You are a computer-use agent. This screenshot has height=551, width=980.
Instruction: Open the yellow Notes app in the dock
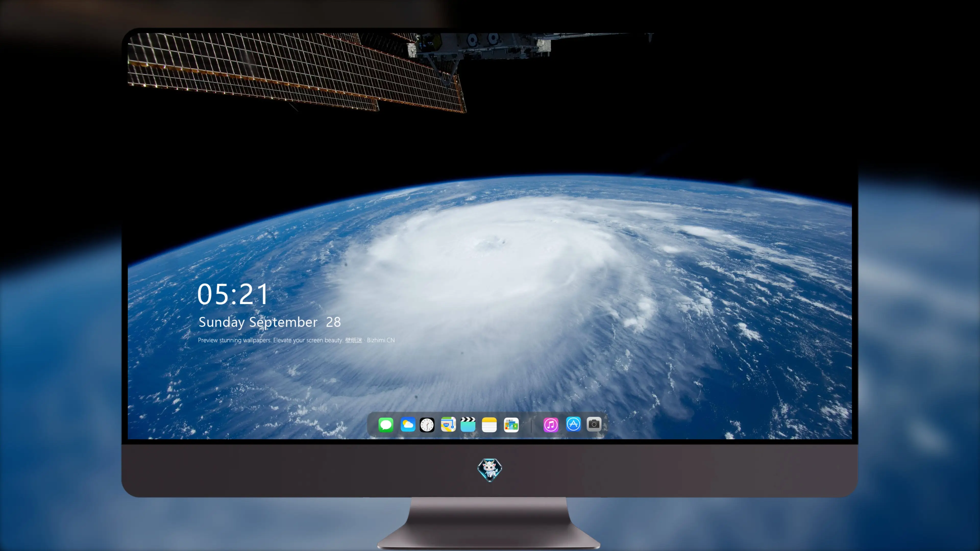[489, 425]
